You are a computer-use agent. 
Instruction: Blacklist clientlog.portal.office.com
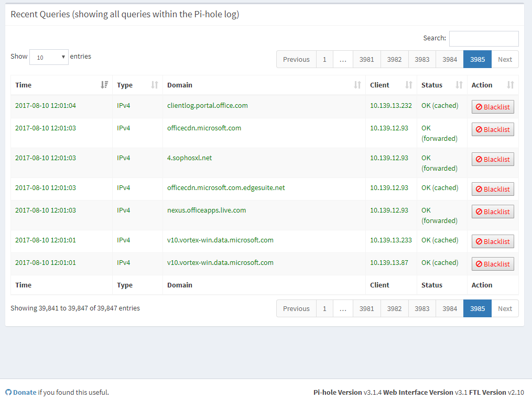[x=492, y=107]
